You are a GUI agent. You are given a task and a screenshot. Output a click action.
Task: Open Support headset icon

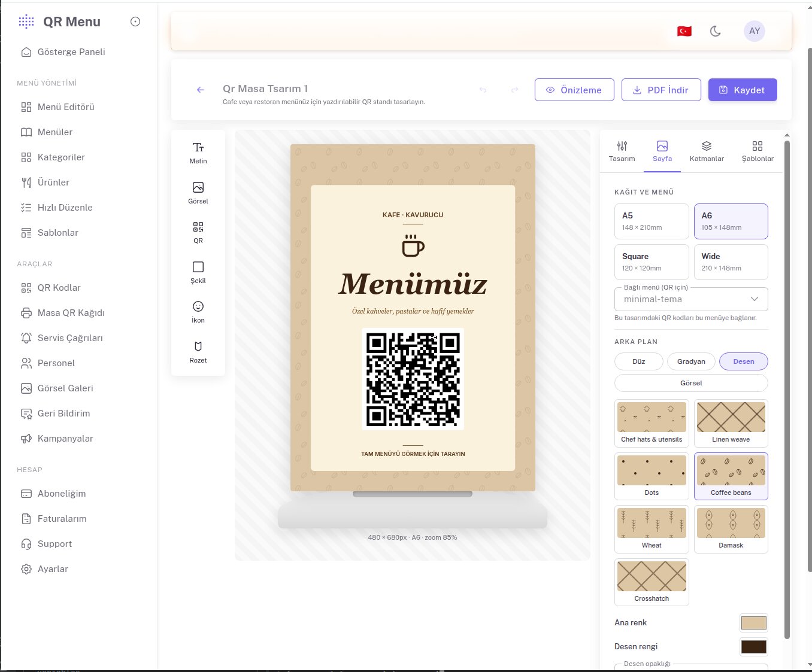[x=26, y=544]
